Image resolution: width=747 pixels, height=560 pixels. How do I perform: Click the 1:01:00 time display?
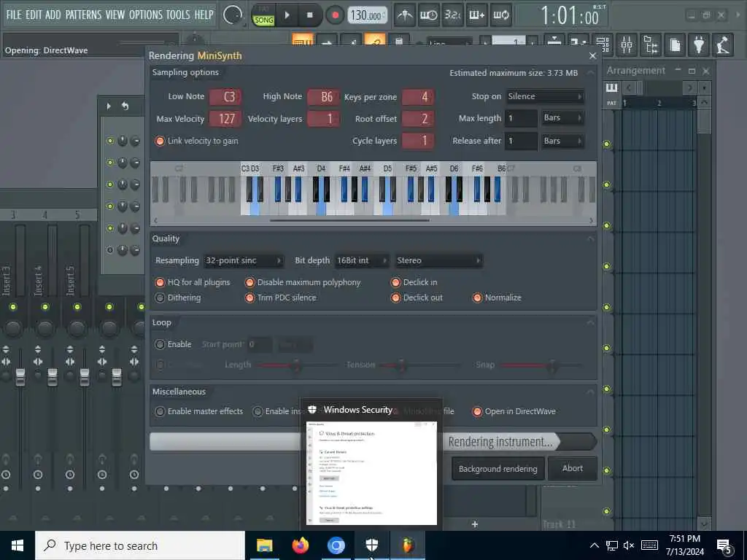[x=570, y=16]
